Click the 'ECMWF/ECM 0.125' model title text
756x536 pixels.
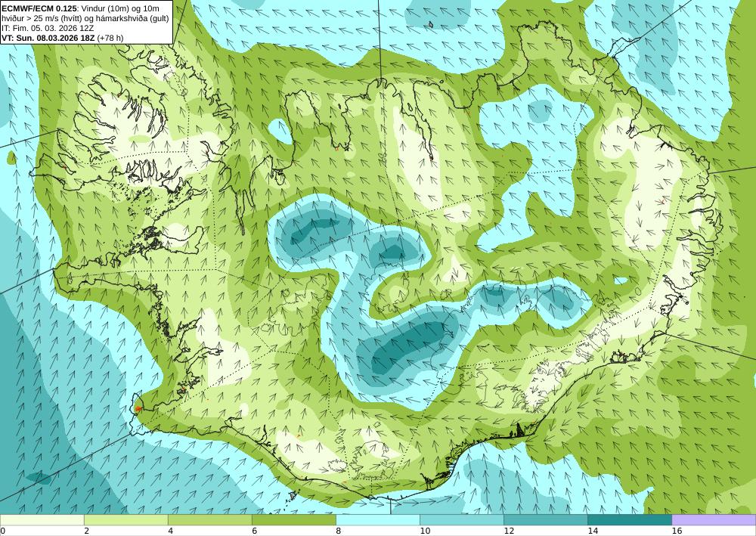(39, 8)
